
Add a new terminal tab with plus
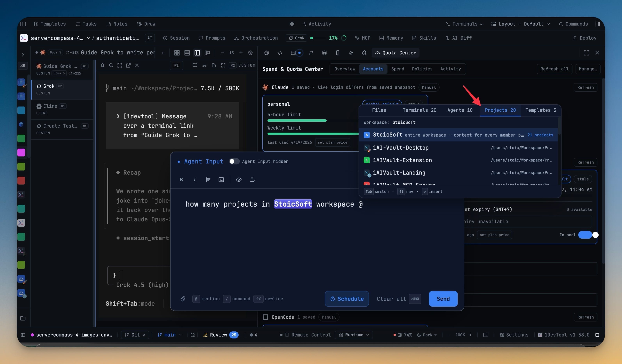(163, 53)
